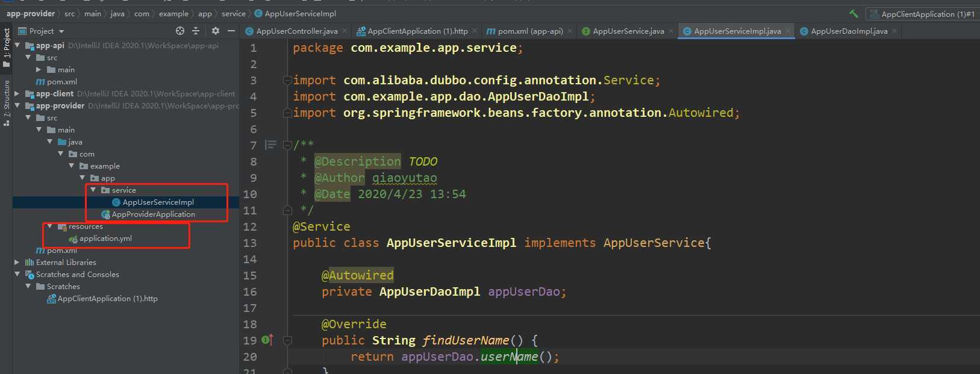This screenshot has width=980, height=374.
Task: Click AppUserServiceImpl class icon in breadcrumb
Action: pyautogui.click(x=258, y=14)
